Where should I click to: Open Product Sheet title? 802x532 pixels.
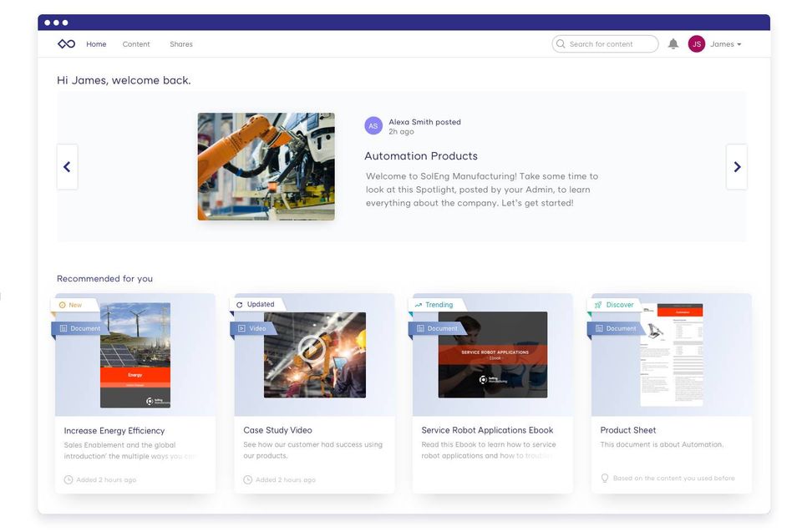click(628, 430)
